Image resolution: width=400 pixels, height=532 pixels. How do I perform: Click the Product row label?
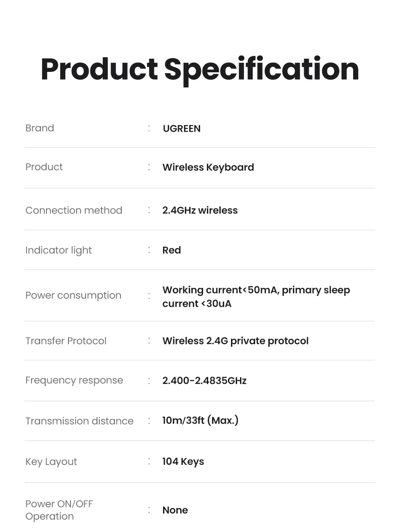coord(44,167)
